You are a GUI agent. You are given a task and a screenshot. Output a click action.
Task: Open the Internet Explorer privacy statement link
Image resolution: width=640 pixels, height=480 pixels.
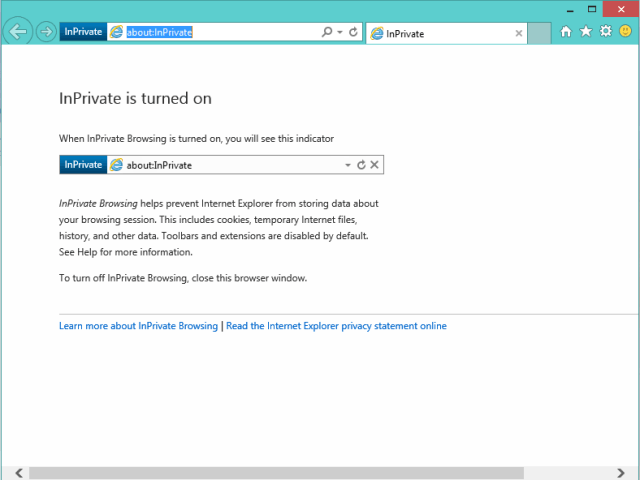[336, 326]
